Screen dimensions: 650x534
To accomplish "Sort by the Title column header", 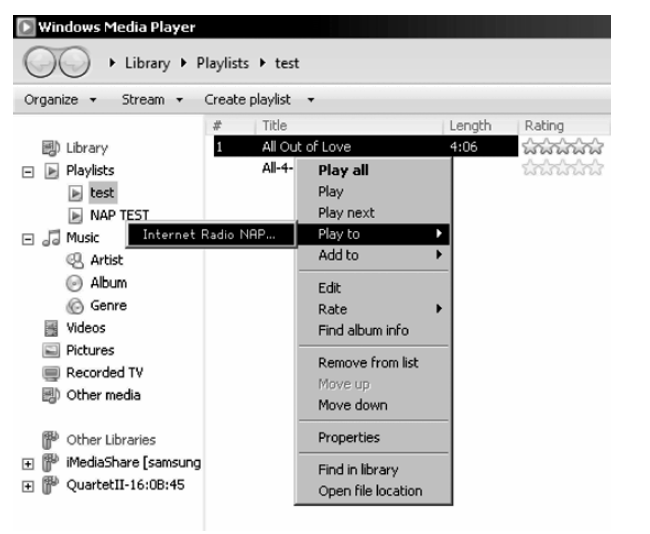I will pyautogui.click(x=349, y=126).
